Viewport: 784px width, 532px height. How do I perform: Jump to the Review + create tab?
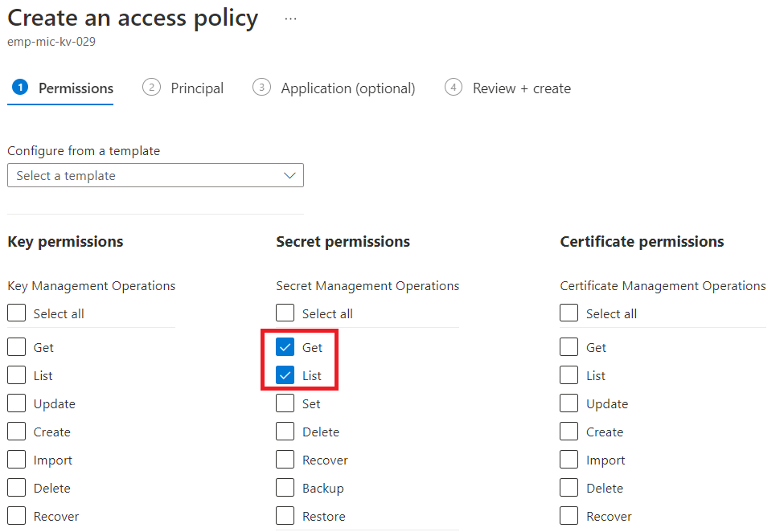point(507,88)
